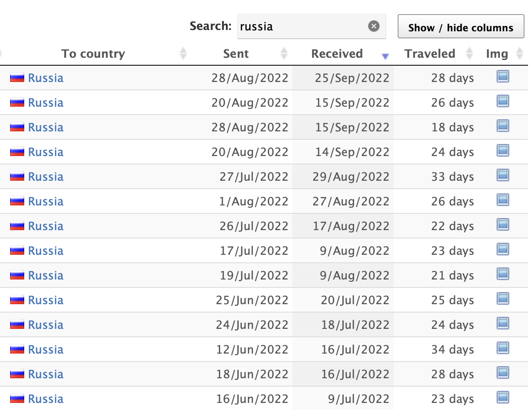Click image icon for postcard sent 1/Aug/2022
The width and height of the screenshot is (532, 410).
tap(502, 201)
